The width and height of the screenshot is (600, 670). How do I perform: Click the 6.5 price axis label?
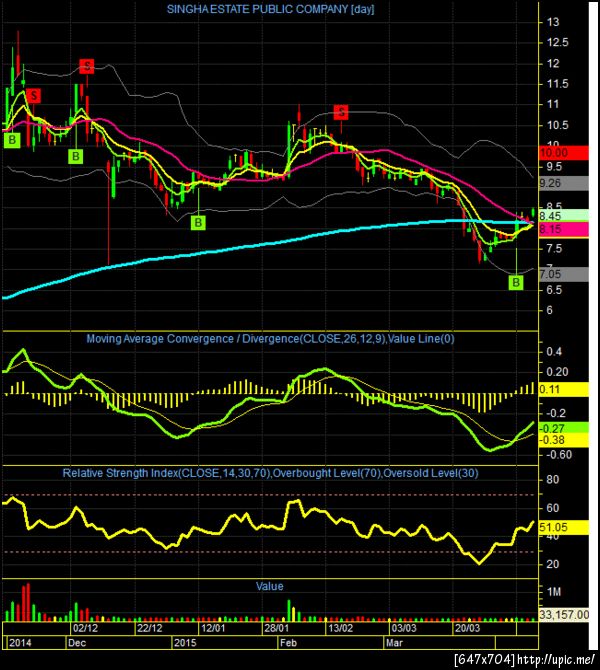pyautogui.click(x=554, y=290)
